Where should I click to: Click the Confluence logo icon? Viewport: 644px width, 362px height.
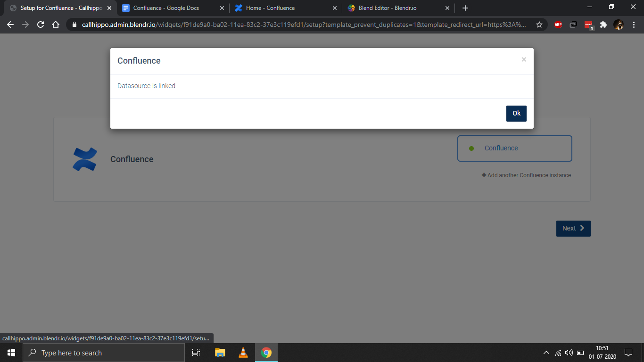[85, 159]
